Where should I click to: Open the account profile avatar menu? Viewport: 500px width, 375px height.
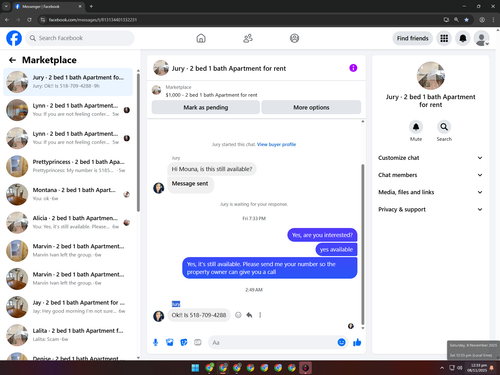coord(482,38)
